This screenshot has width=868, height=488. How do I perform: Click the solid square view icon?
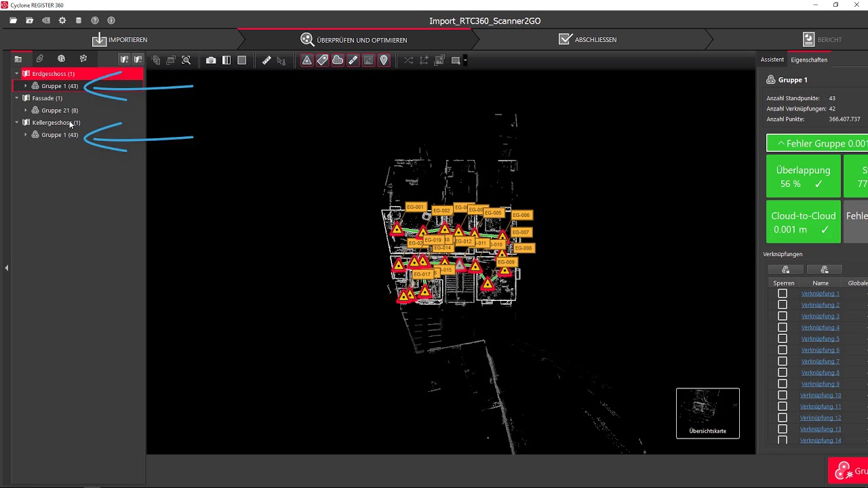click(241, 60)
